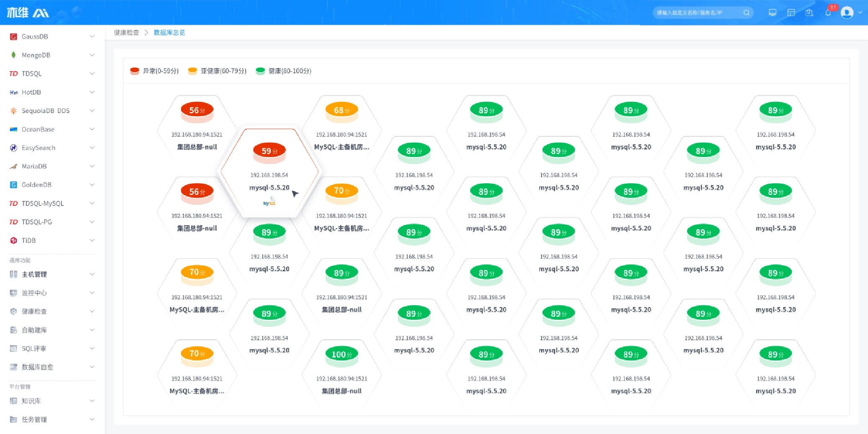Click the logo in the top-left header
Screen dimensions: 868x434
tap(28, 13)
